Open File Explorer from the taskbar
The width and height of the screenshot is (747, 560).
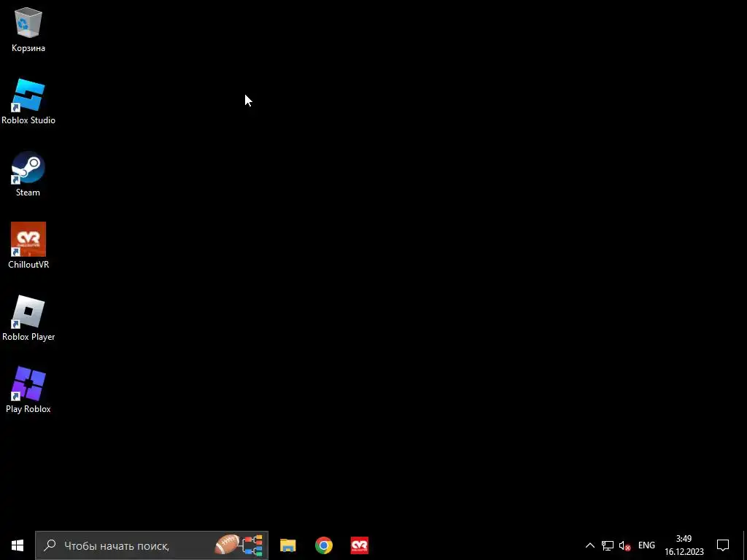(x=287, y=545)
